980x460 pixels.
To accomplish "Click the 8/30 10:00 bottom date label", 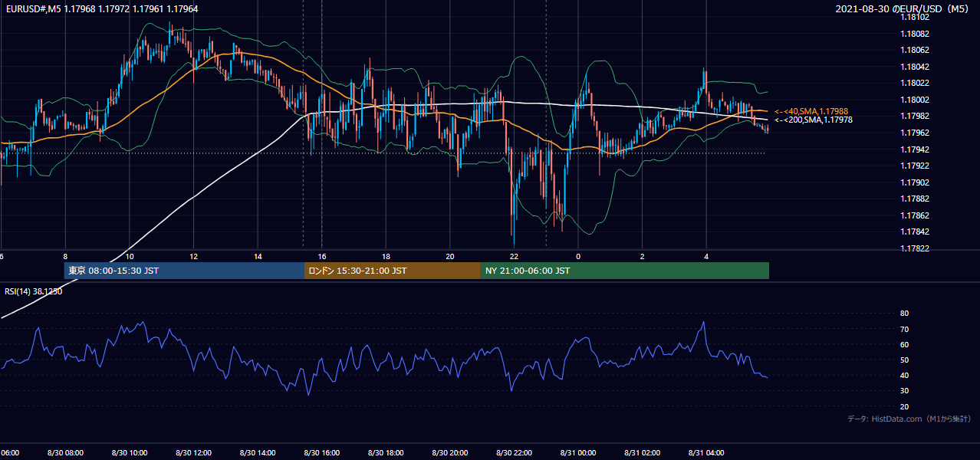I will tap(130, 453).
